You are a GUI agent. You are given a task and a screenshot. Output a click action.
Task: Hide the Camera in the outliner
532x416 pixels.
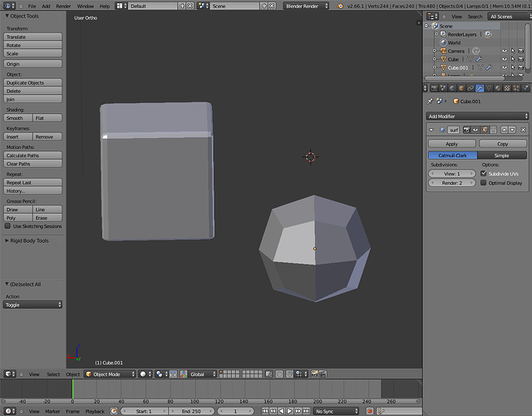pos(505,51)
